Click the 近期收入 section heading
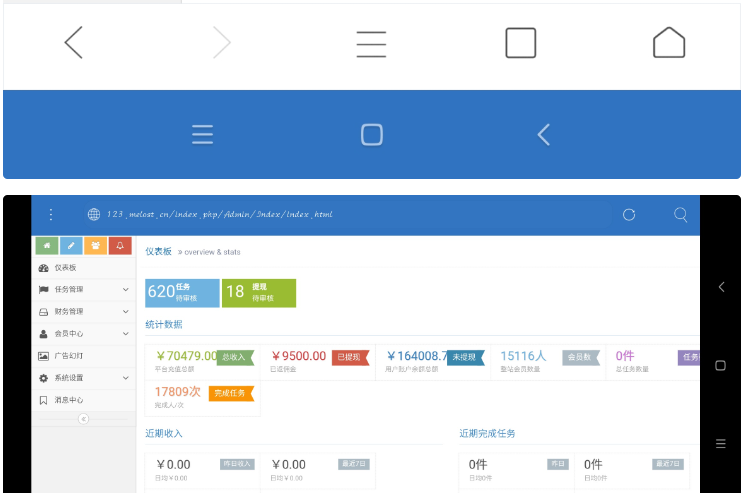The width and height of the screenshot is (745, 493). (x=164, y=433)
